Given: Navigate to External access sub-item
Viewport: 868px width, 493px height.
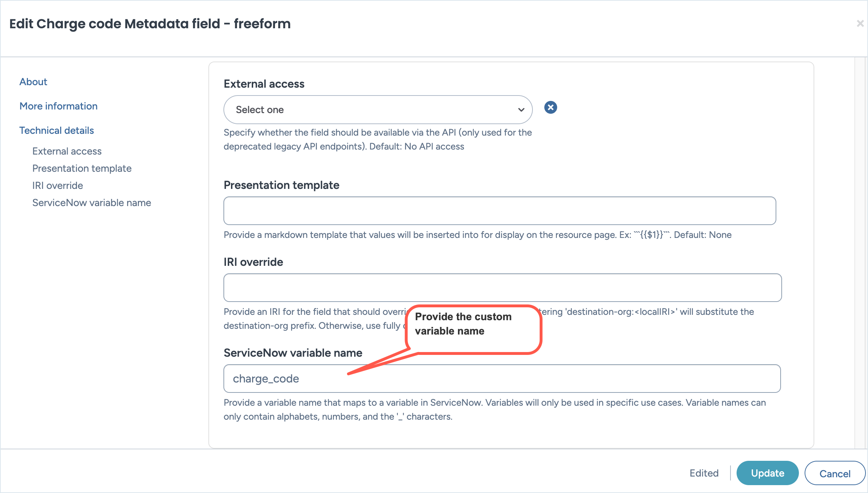Looking at the screenshot, I should click(x=67, y=151).
